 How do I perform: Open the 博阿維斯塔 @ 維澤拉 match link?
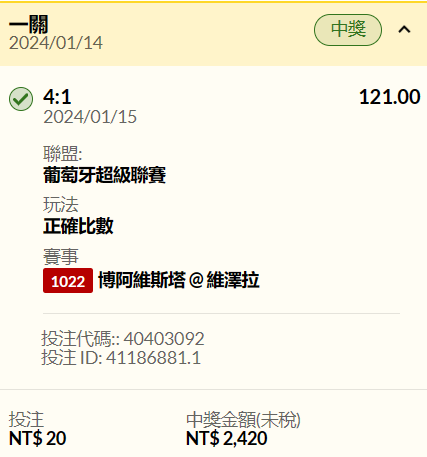(x=179, y=280)
